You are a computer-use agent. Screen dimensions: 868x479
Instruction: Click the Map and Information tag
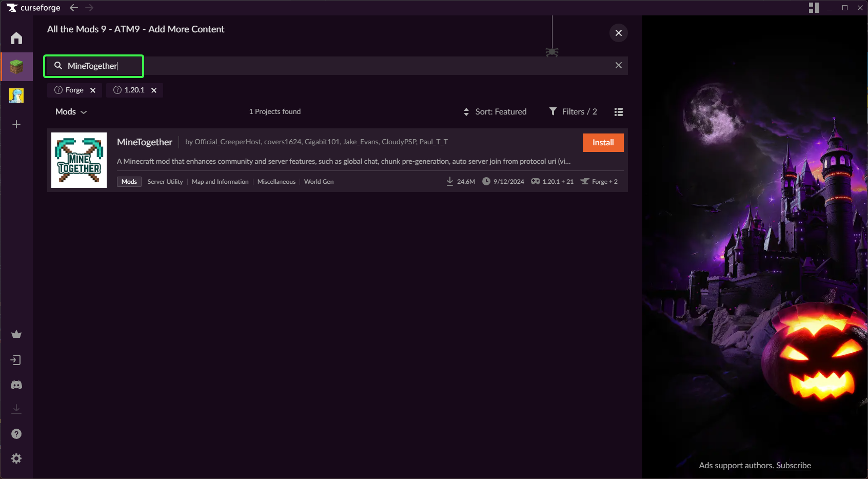tap(220, 182)
